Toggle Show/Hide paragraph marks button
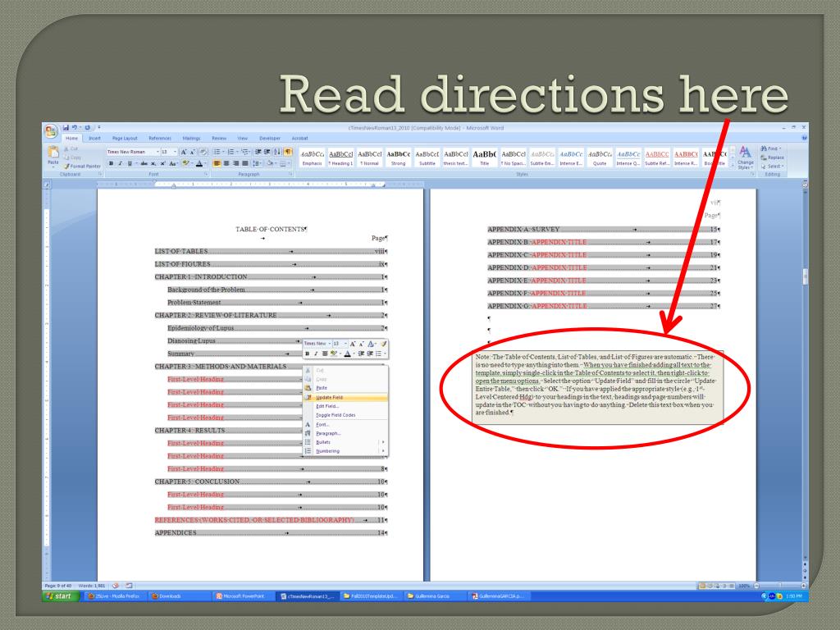The width and height of the screenshot is (840, 630). tap(288, 152)
